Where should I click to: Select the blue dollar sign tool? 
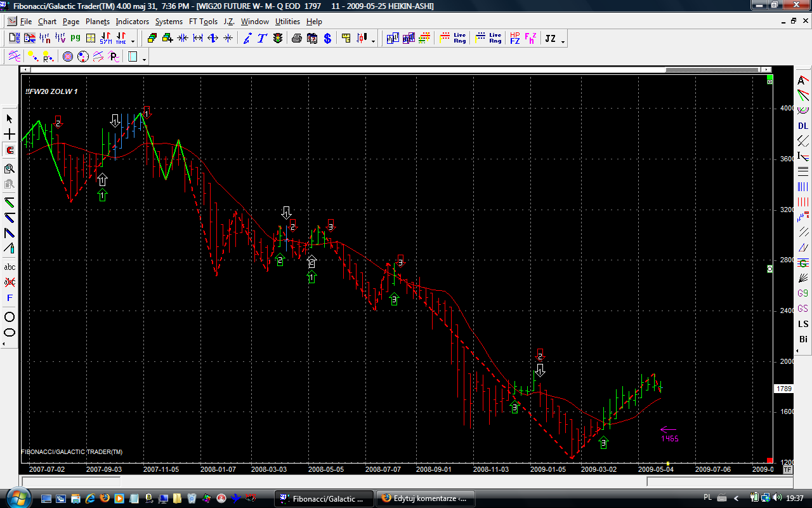point(327,39)
